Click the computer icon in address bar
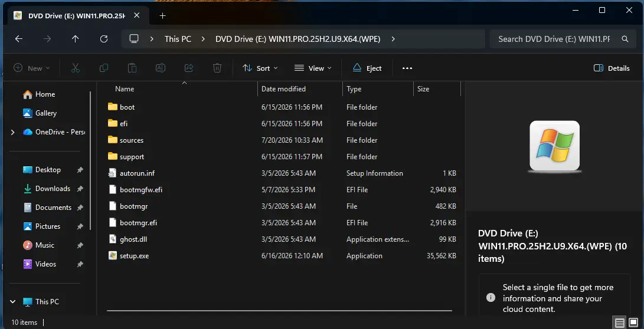Image resolution: width=644 pixels, height=329 pixels. click(x=134, y=39)
